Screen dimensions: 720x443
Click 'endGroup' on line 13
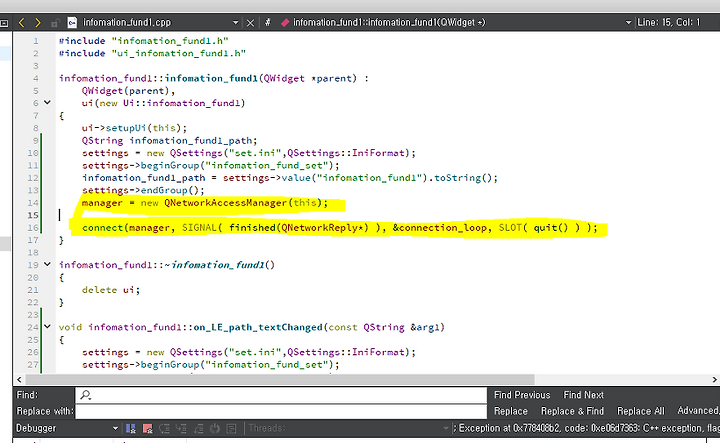point(164,190)
